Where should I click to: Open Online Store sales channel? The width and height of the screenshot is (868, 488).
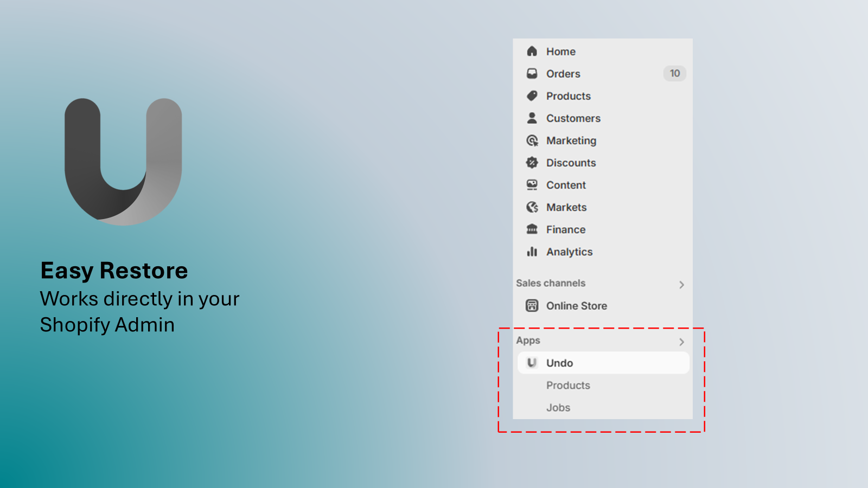coord(577,306)
